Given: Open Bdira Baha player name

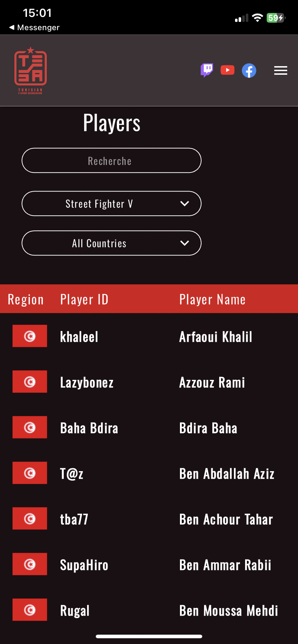Looking at the screenshot, I should coord(208,428).
